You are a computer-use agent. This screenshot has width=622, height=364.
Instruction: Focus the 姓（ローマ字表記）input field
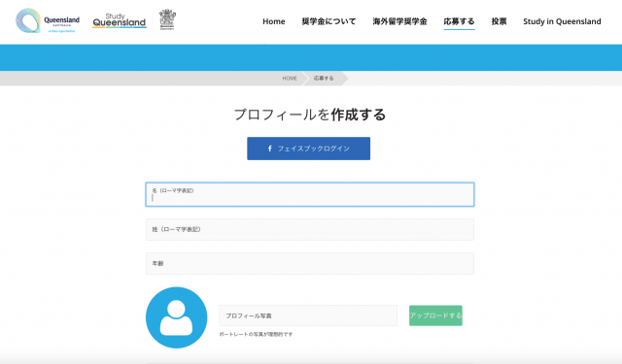point(310,229)
